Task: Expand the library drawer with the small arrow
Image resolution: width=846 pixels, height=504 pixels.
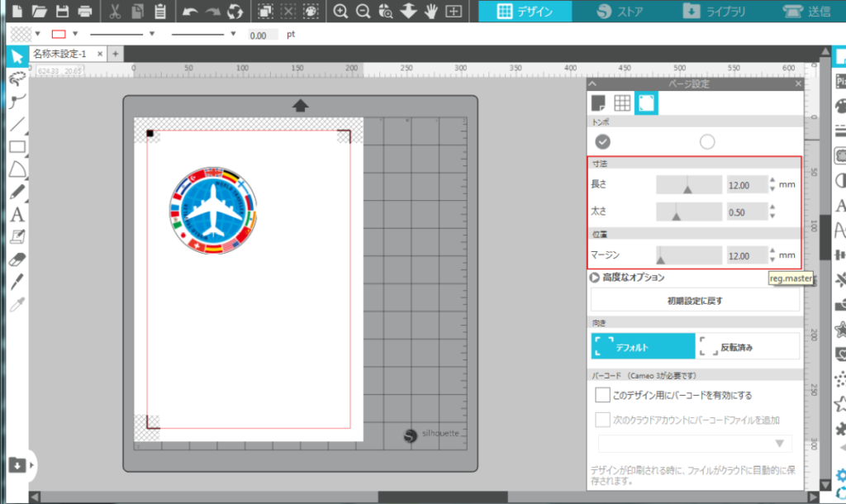Action: pyautogui.click(x=32, y=464)
